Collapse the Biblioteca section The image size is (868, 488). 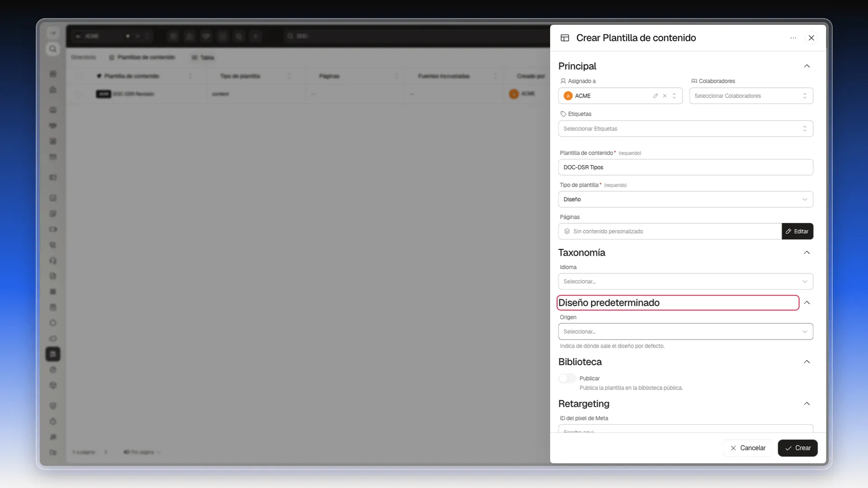[x=807, y=362]
